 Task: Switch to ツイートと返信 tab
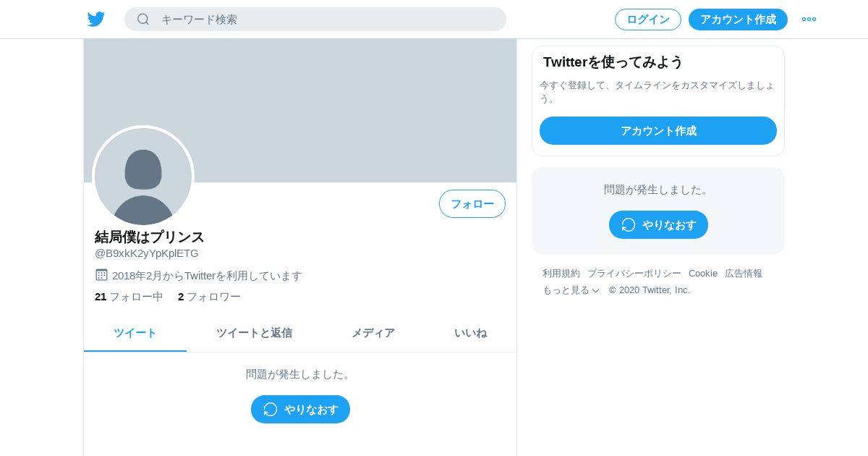tap(254, 333)
